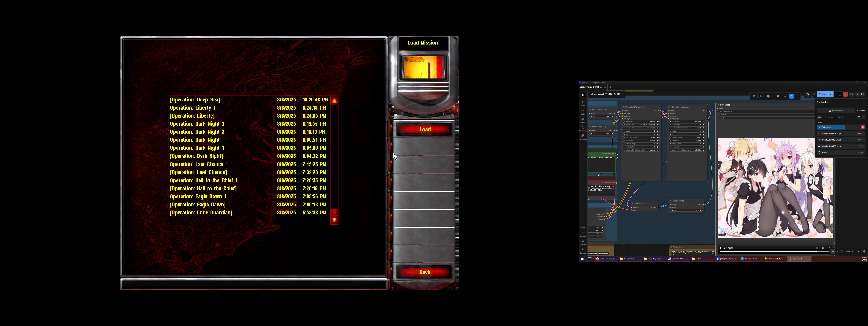This screenshot has width=868, height=326.
Task: Toggle the minimap icon
Action: [x=858, y=251]
